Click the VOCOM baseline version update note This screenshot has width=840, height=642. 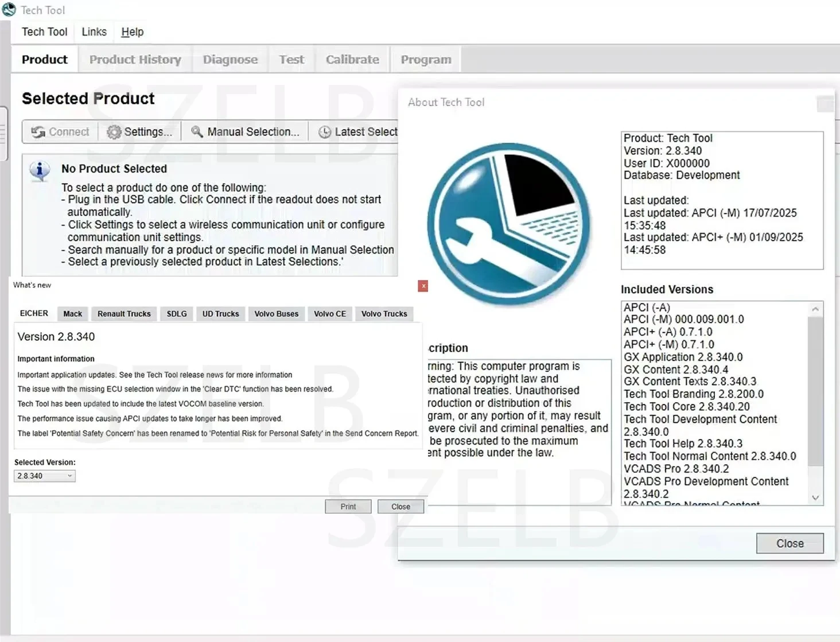point(141,404)
